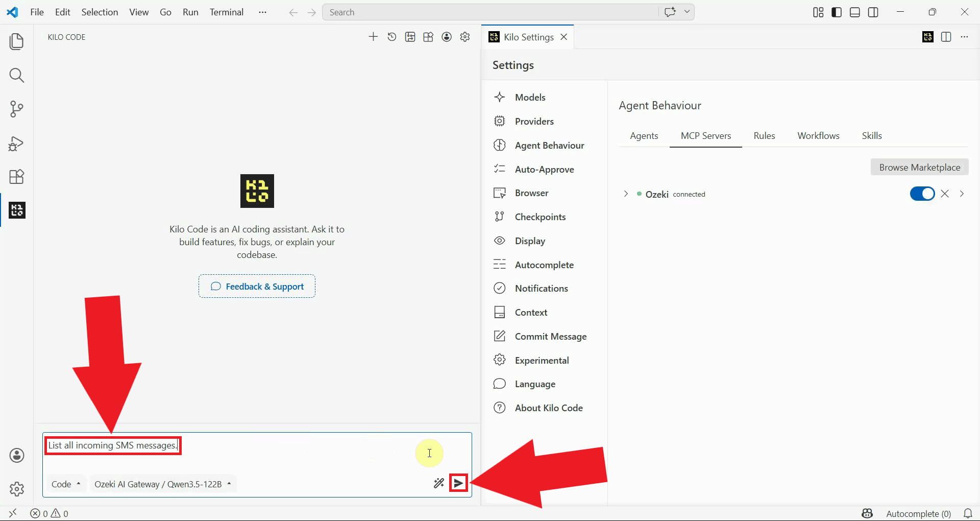Click the Feedback & Support button
The width and height of the screenshot is (980, 521).
click(257, 287)
